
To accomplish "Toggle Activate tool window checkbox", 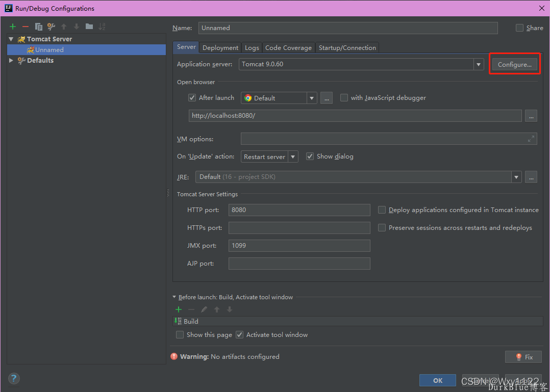I will pos(239,334).
